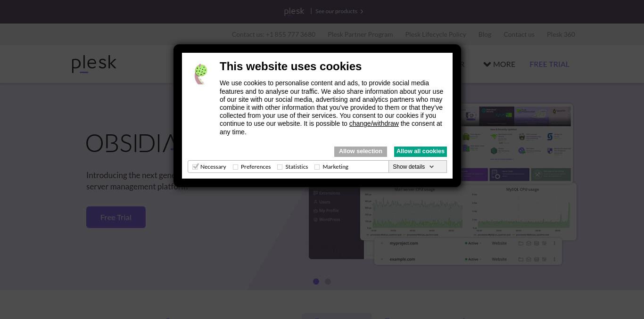Click the plesk wordmark in top banner
644x319 pixels.
(294, 11)
